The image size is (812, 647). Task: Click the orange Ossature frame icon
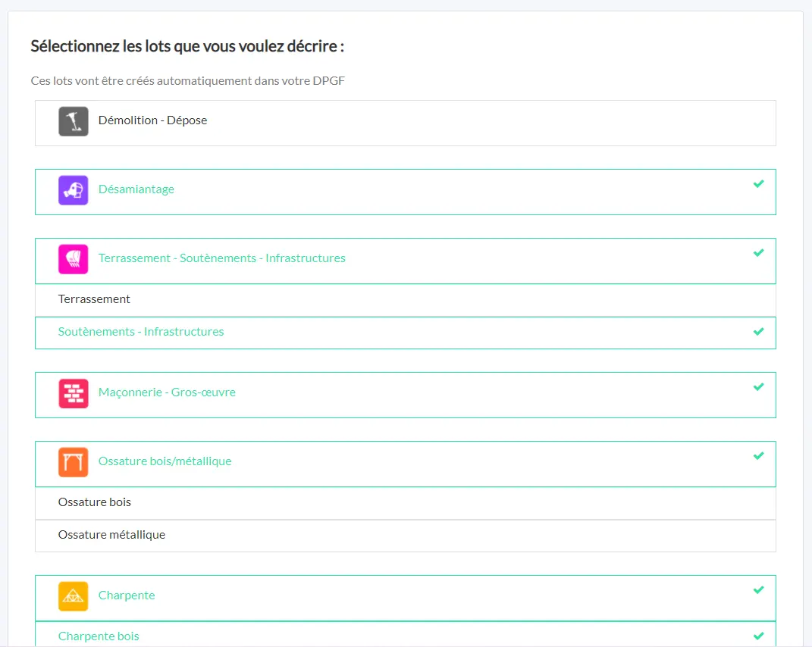click(73, 461)
